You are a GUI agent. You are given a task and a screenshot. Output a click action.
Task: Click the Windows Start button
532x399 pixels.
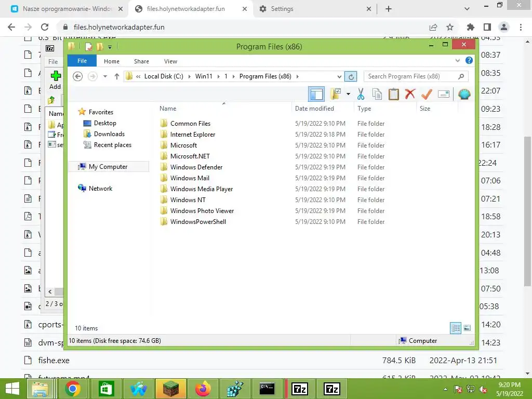click(x=12, y=389)
